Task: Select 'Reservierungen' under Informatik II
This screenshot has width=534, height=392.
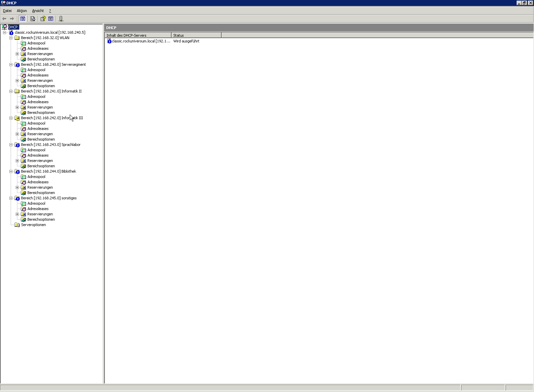Action: 40,107
